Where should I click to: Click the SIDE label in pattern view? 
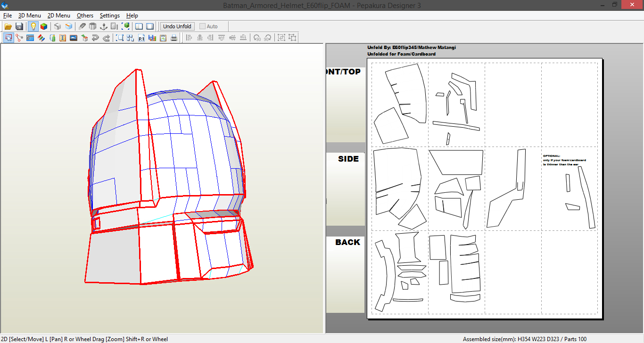(348, 159)
